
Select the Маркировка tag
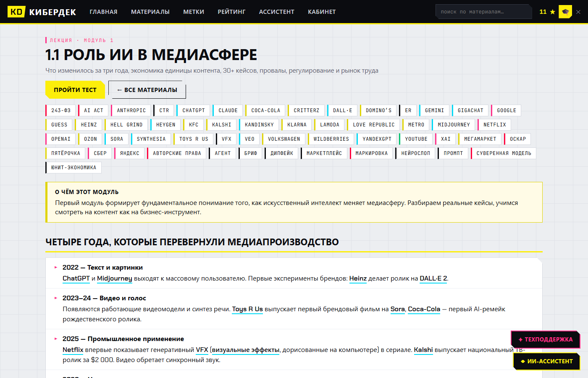[x=371, y=153]
